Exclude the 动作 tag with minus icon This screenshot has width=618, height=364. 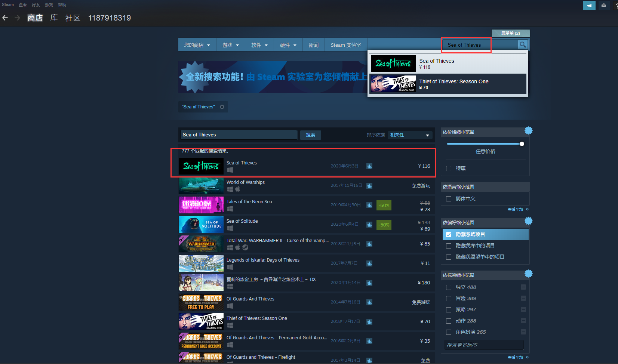(523, 321)
